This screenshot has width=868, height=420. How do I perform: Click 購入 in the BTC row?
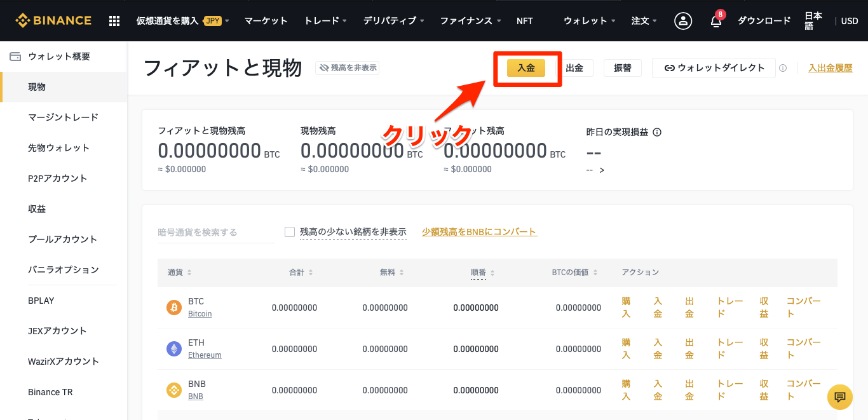(x=626, y=308)
